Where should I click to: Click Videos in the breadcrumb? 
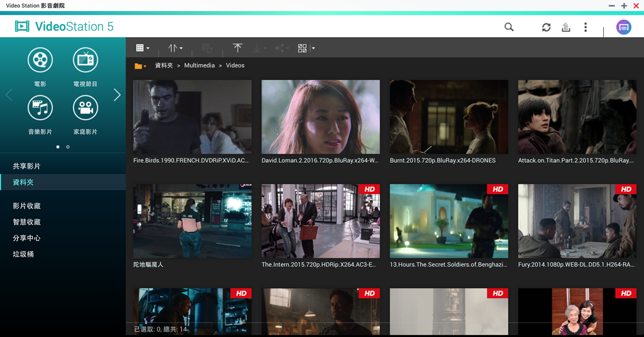click(235, 65)
